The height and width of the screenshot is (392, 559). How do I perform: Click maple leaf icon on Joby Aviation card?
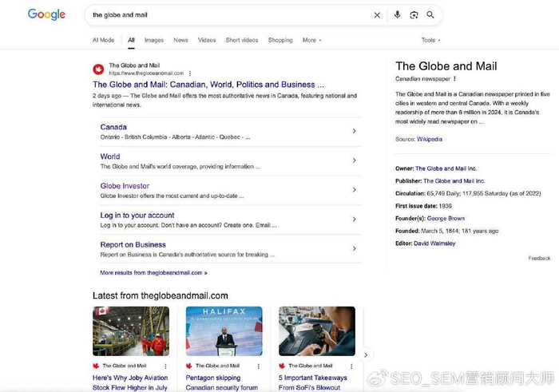click(96, 366)
